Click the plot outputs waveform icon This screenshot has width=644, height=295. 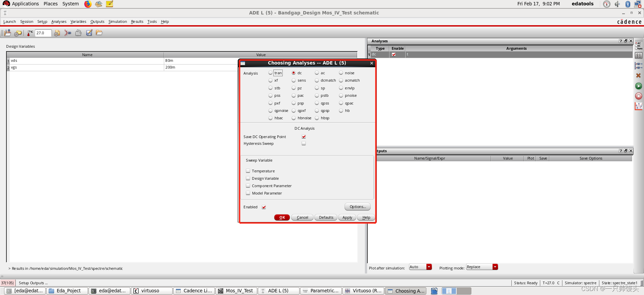[638, 106]
